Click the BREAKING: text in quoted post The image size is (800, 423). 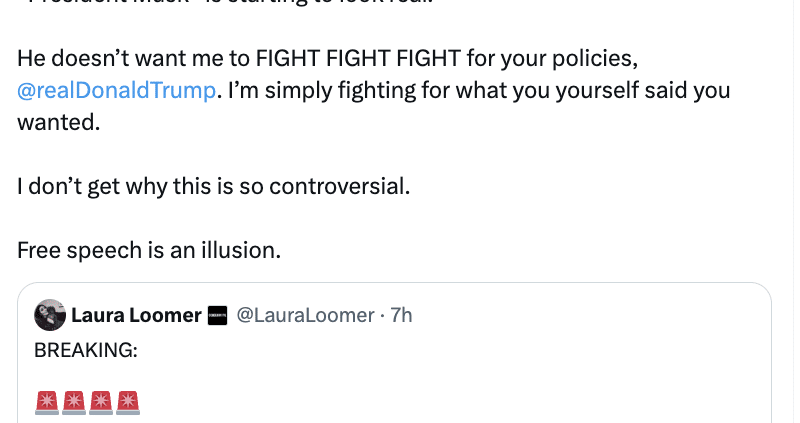coord(85,351)
